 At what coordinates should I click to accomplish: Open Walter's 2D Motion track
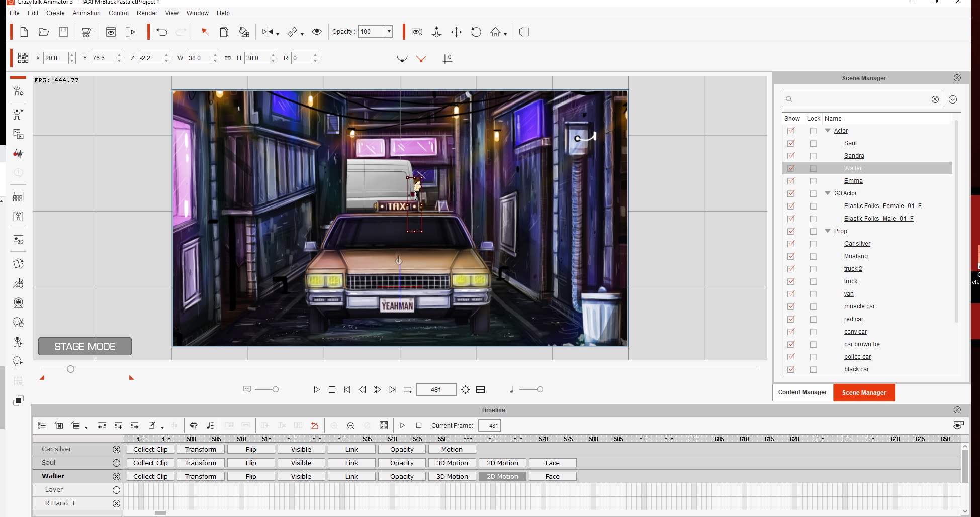[502, 476]
